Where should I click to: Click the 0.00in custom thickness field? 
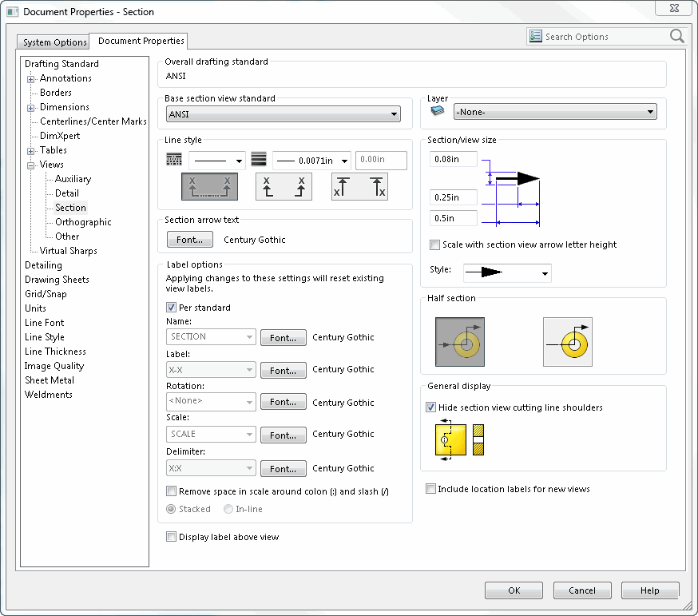click(x=381, y=160)
